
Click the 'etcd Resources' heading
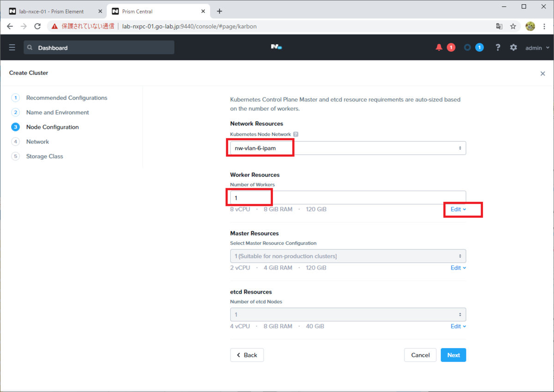[251, 292]
